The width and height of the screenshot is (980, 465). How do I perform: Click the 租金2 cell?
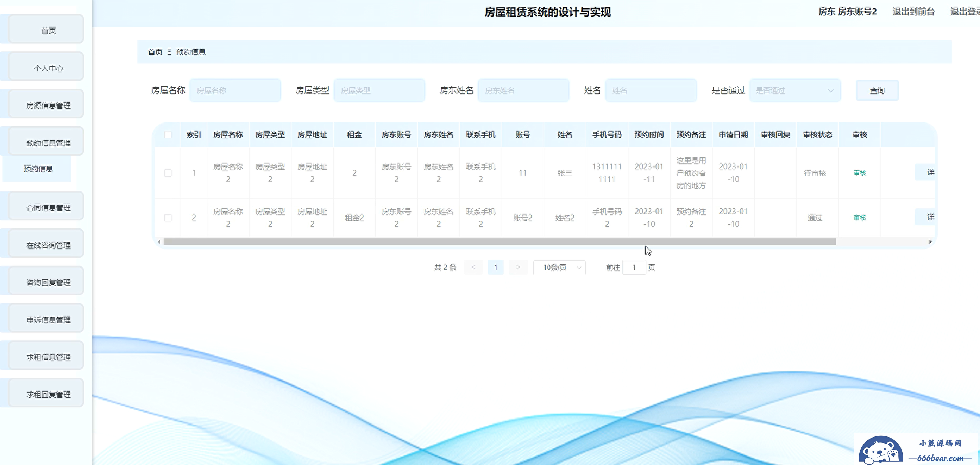(354, 218)
